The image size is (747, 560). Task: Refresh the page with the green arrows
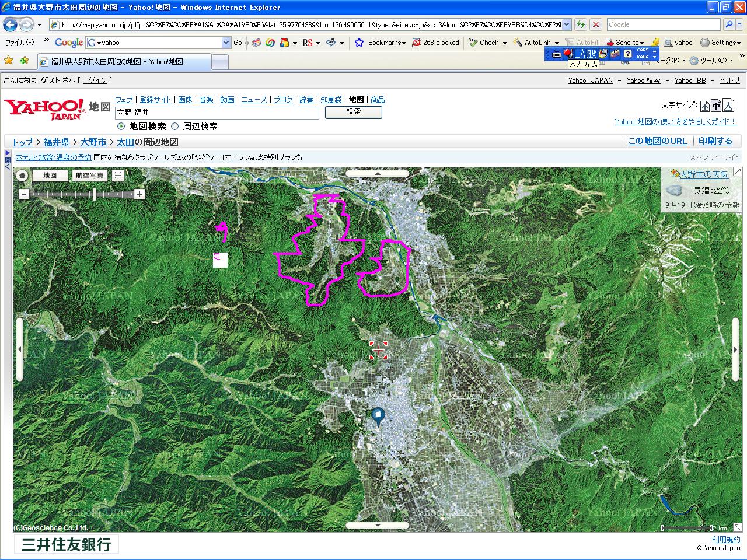[x=581, y=24]
